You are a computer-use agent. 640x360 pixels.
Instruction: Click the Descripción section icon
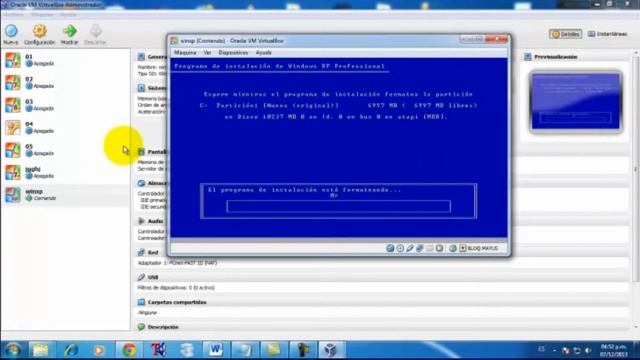point(141,327)
